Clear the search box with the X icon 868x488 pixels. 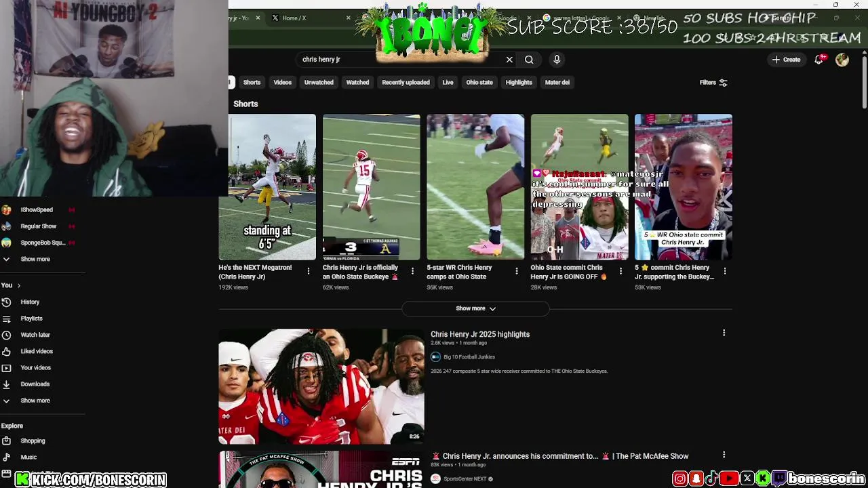click(x=509, y=60)
